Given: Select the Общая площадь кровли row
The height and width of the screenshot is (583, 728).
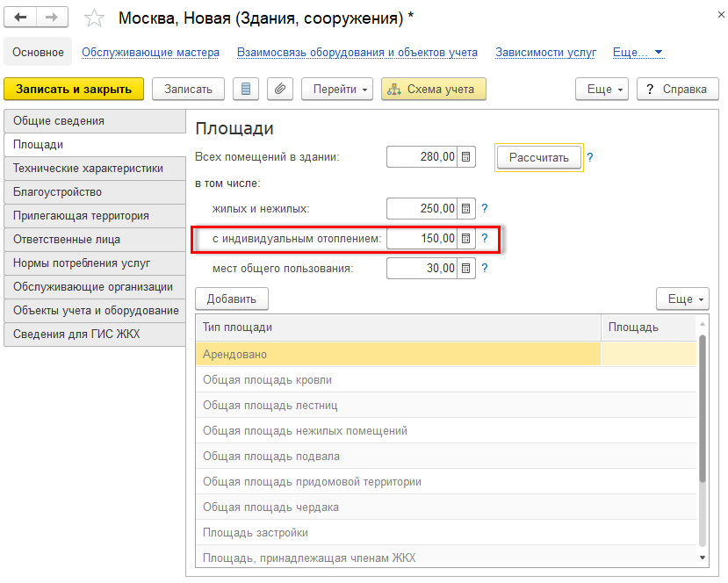Looking at the screenshot, I should click(267, 379).
